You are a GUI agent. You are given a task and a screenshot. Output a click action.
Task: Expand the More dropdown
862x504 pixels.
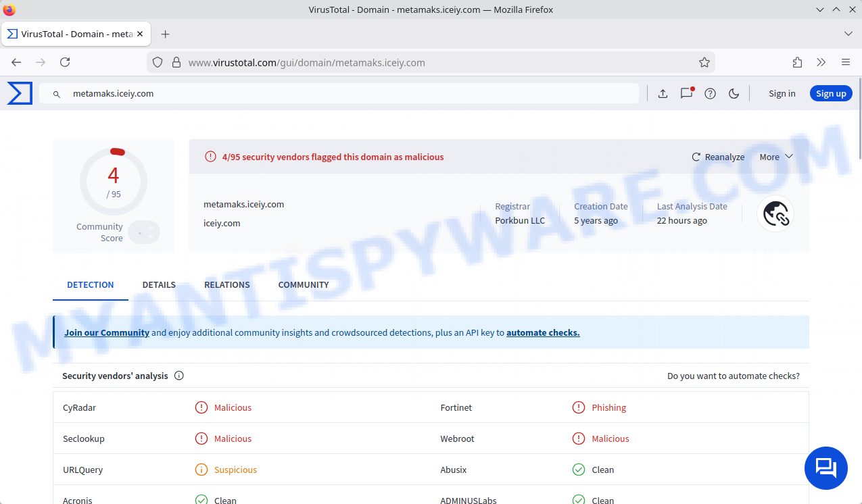[775, 157]
